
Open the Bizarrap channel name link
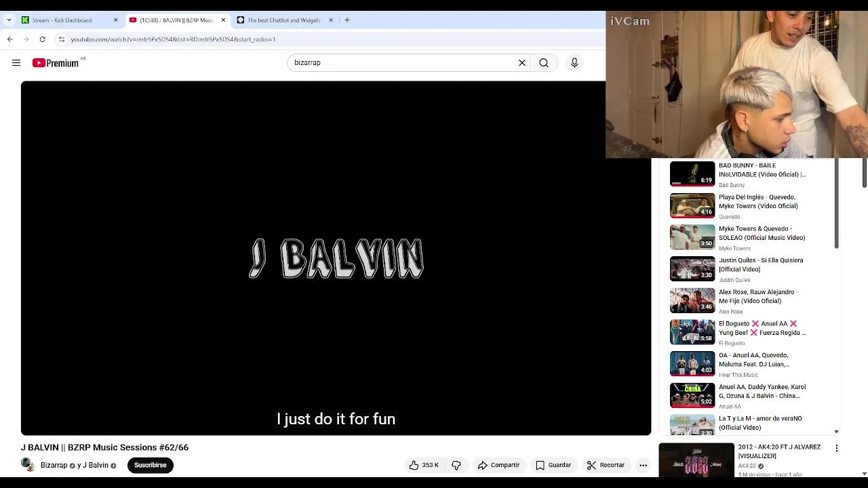pos(54,466)
